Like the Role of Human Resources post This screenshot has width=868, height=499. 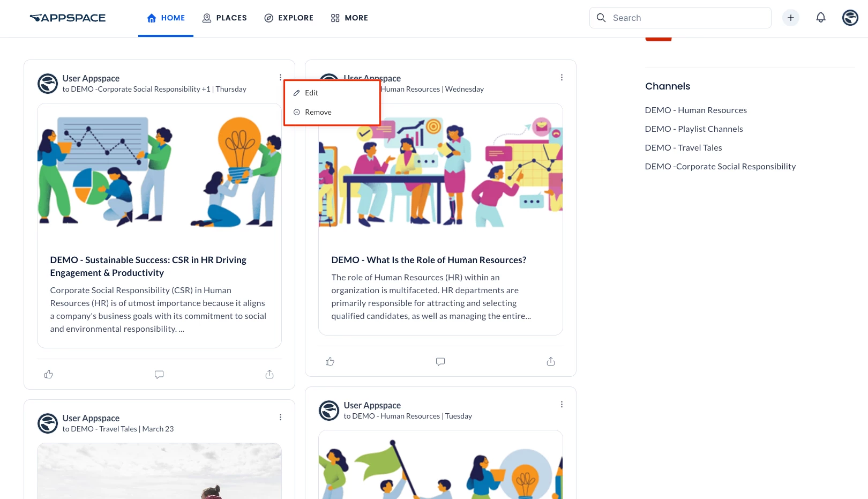330,361
